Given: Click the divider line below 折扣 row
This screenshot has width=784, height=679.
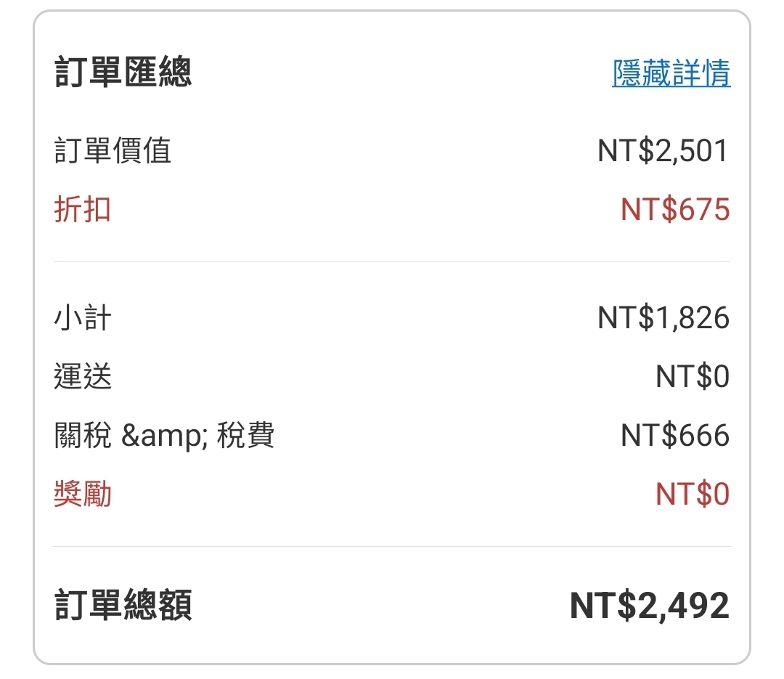Looking at the screenshot, I should (x=392, y=261).
